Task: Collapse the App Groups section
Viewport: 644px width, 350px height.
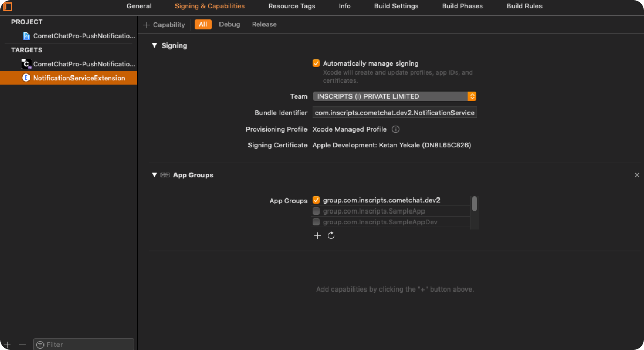Action: pos(154,175)
